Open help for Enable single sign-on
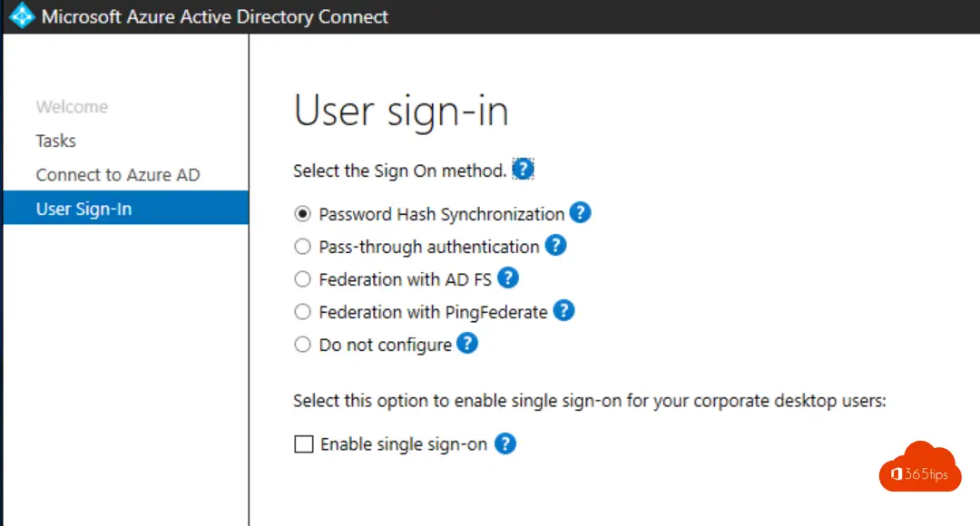The height and width of the screenshot is (526, 980). point(505,443)
